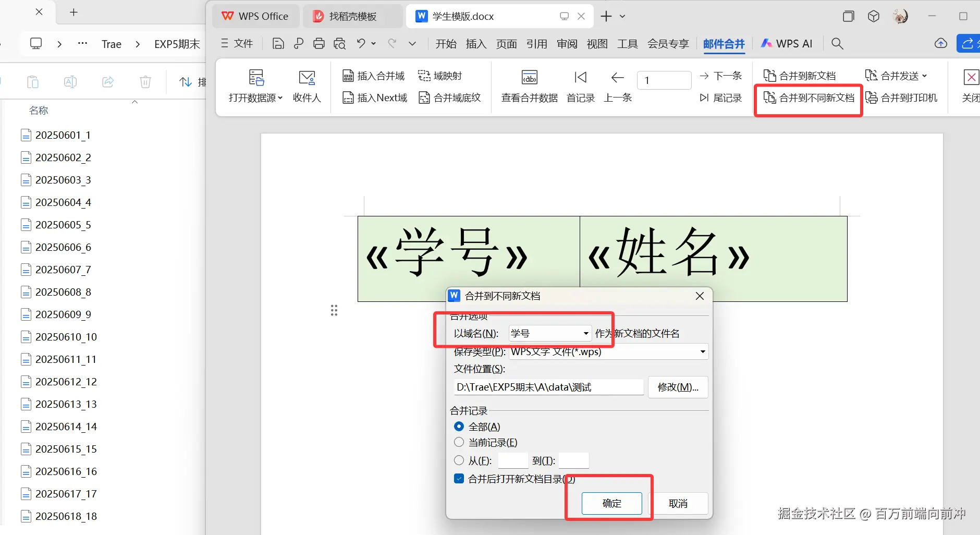Click the Cancel (取消) button
The height and width of the screenshot is (535, 980).
[678, 503]
